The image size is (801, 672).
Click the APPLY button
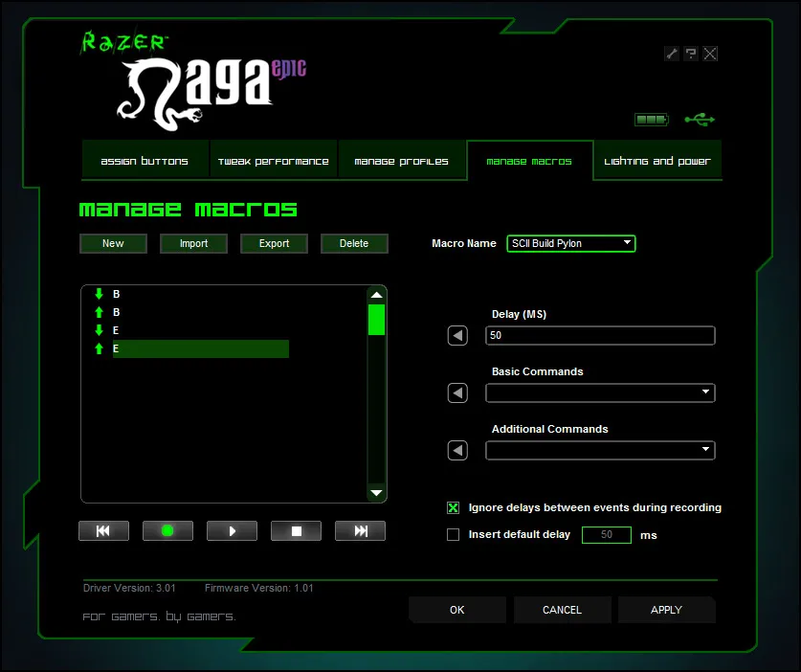(667, 610)
